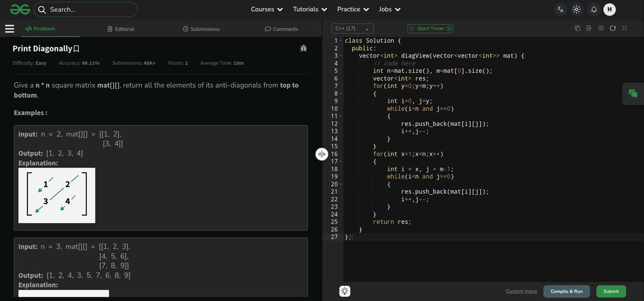Screen dimensions: 644x301
Task: Click Start Timer button
Action: coord(430,28)
